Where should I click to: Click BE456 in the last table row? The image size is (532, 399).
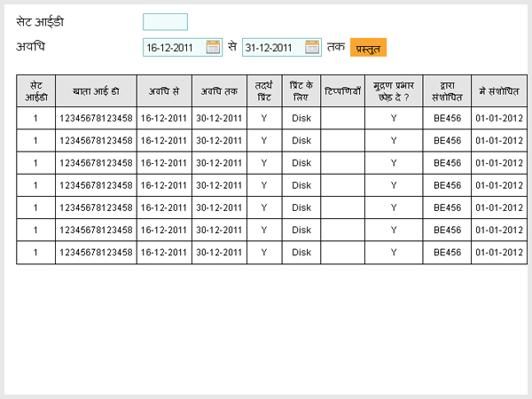447,253
